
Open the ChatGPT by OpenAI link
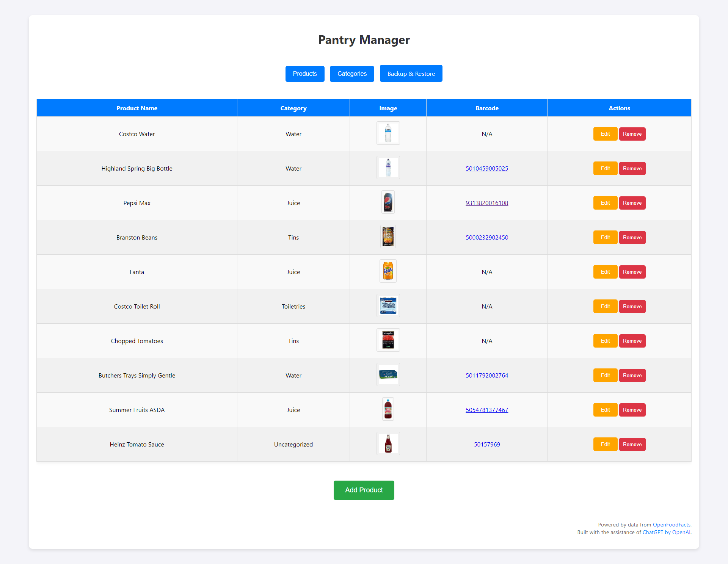tap(666, 532)
